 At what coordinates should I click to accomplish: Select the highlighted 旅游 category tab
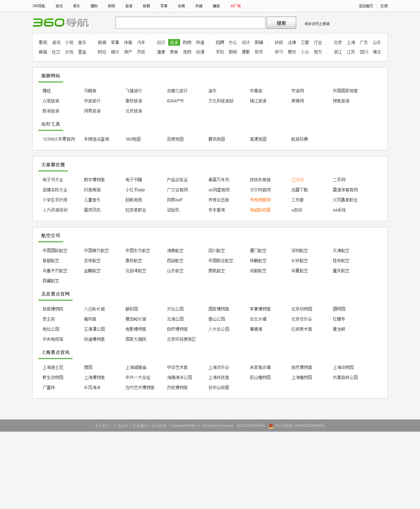[174, 42]
